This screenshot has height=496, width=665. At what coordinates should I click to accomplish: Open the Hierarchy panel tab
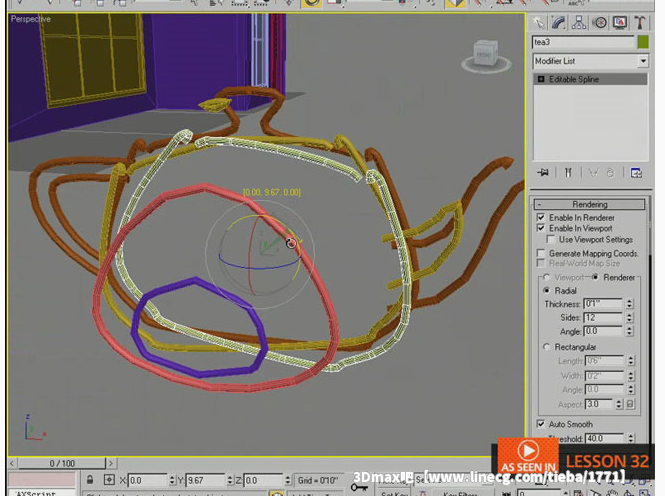(x=580, y=21)
